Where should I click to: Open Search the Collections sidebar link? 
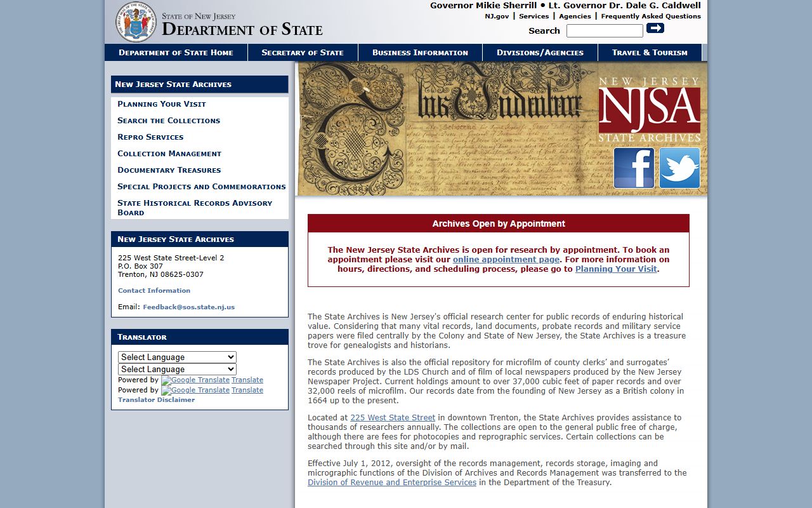pos(169,121)
